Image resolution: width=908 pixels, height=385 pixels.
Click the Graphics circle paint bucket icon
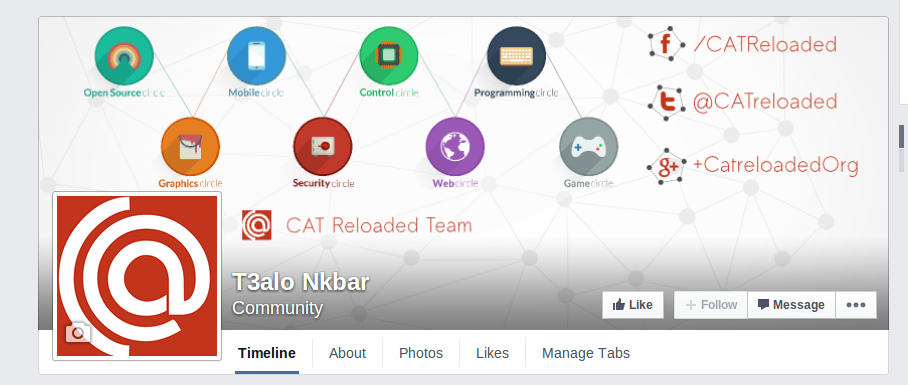click(x=191, y=146)
